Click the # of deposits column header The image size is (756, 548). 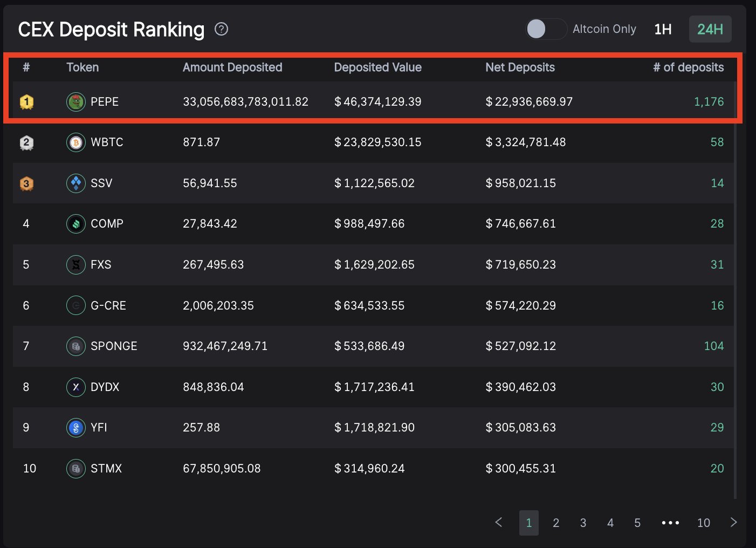[689, 67]
